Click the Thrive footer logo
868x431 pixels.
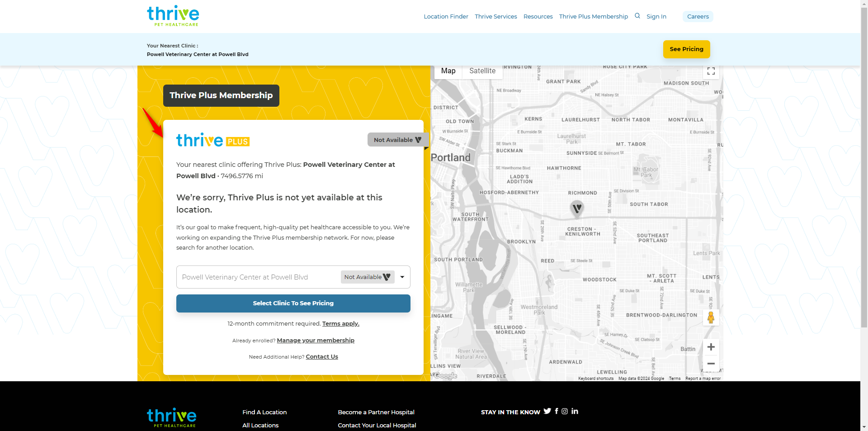click(172, 417)
